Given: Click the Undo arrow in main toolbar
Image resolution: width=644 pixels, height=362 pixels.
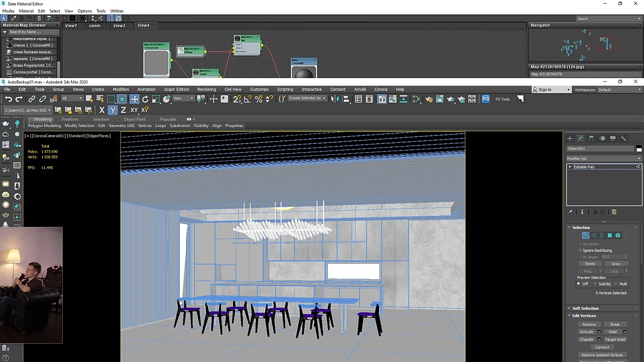Looking at the screenshot, I should coord(8,99).
